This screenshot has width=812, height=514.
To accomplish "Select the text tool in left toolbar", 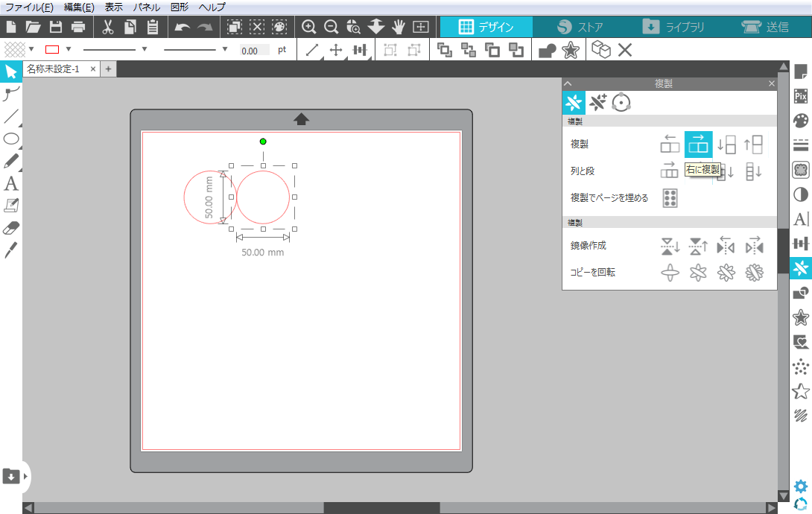I will point(11,183).
